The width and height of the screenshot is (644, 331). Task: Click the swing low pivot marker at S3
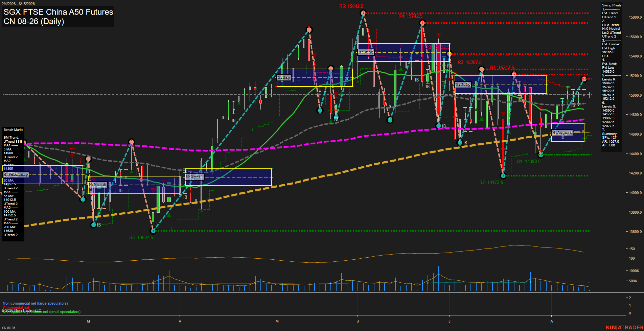coord(153,231)
